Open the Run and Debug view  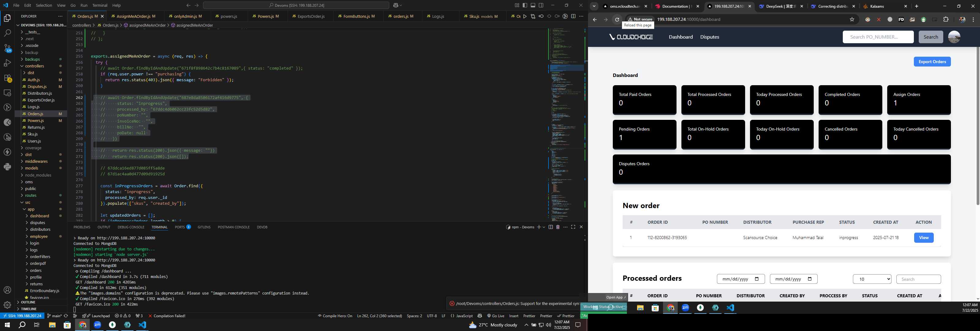7,63
